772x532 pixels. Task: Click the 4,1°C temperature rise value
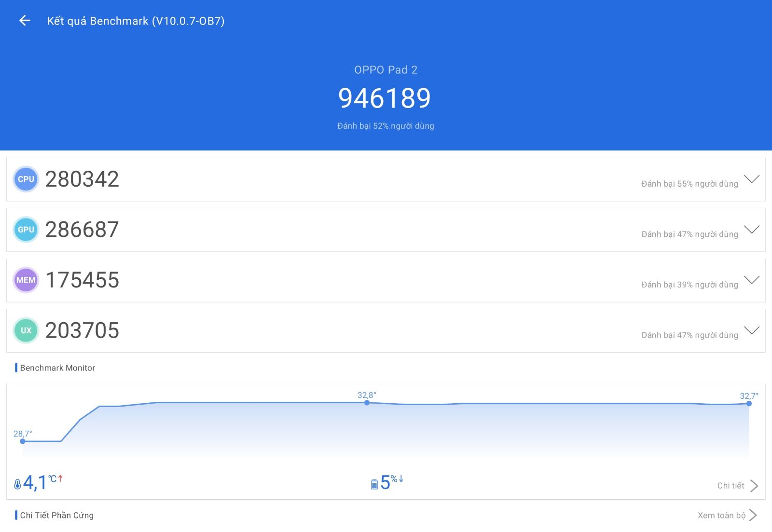(x=43, y=482)
